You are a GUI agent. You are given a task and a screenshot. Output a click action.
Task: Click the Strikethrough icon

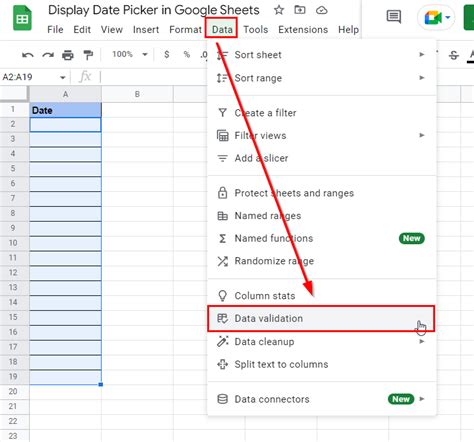[454, 55]
